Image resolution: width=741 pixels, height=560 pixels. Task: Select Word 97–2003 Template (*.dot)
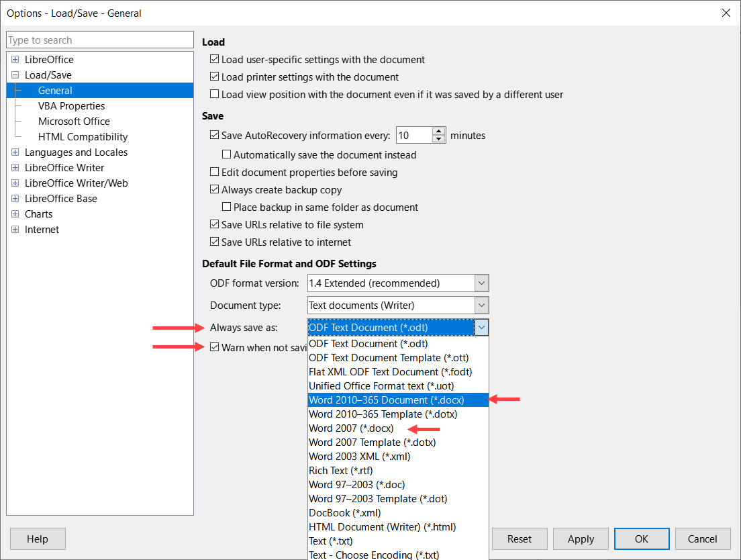398,499
